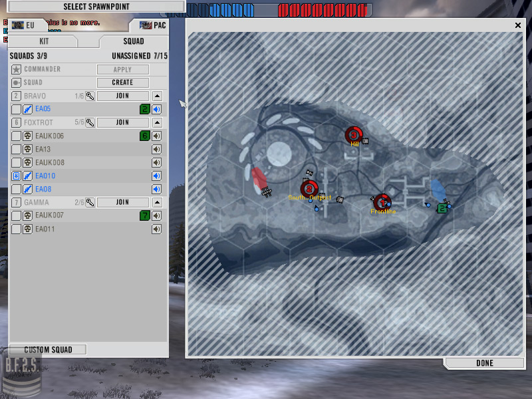Open the SQUAD tab
The height and width of the screenshot is (399, 532).
[134, 41]
